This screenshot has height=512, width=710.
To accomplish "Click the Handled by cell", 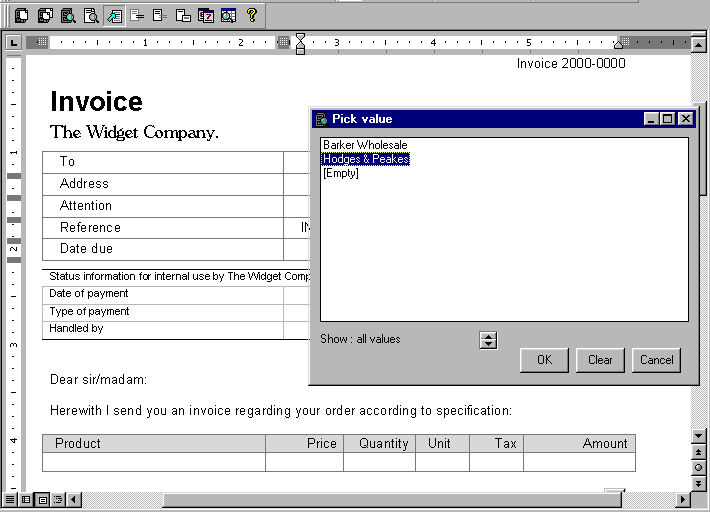I will [163, 330].
